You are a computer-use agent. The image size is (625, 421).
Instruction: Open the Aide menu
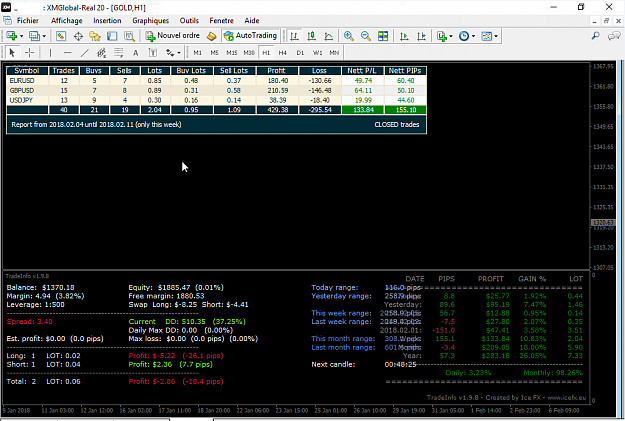[x=252, y=21]
